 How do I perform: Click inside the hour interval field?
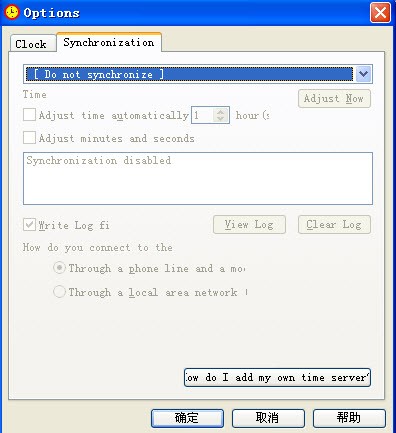(203, 115)
